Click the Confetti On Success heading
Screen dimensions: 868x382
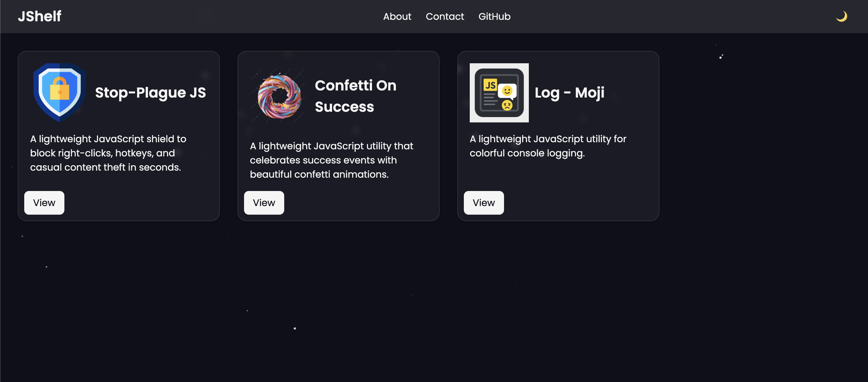[x=355, y=96]
